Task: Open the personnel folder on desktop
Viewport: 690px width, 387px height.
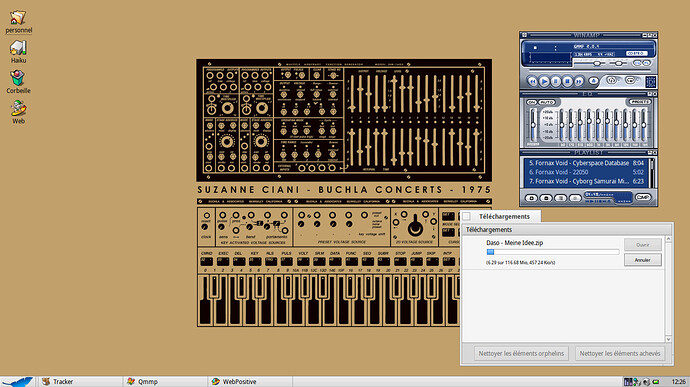Action: (x=18, y=22)
